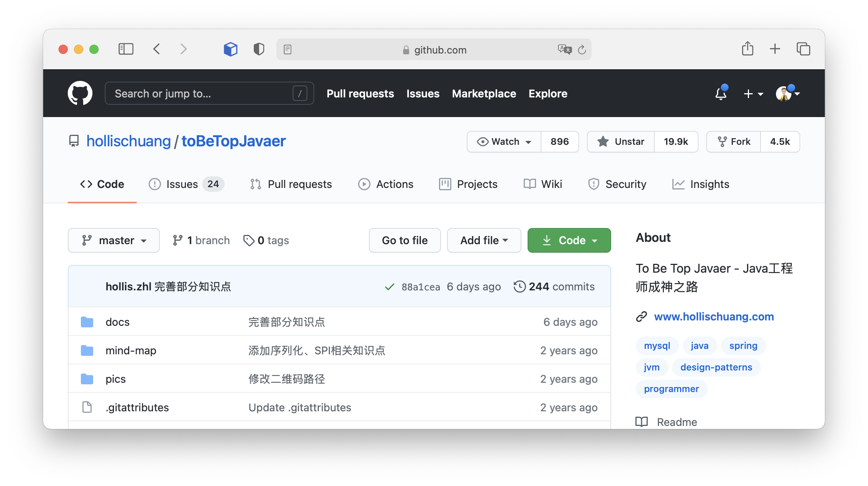Image resolution: width=868 pixels, height=486 pixels.
Task: Open the Actions tab
Action: click(x=385, y=184)
